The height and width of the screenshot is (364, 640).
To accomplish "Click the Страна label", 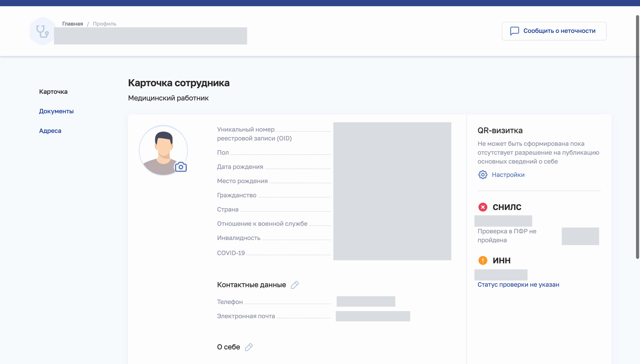I will [228, 209].
